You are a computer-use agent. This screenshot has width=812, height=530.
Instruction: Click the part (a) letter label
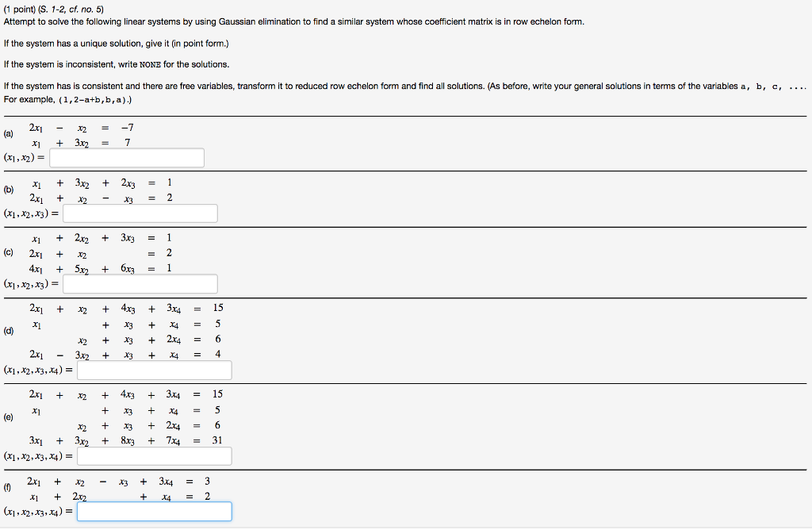click(9, 133)
